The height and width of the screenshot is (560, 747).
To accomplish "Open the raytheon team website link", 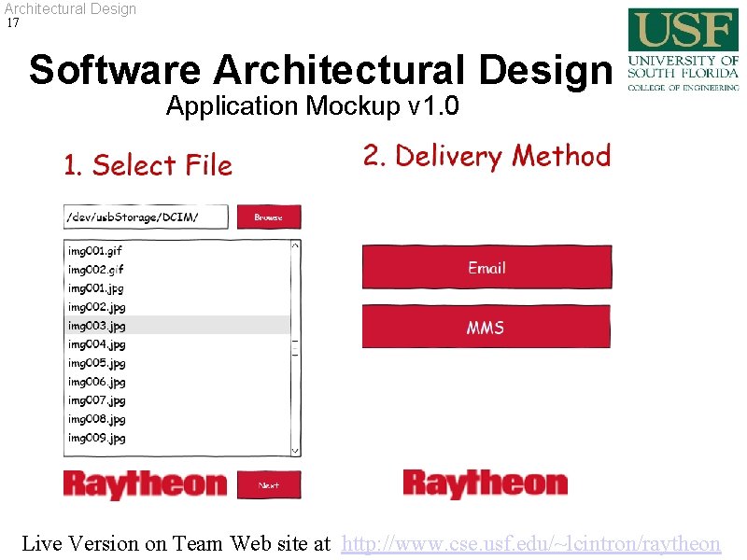I will point(530,544).
